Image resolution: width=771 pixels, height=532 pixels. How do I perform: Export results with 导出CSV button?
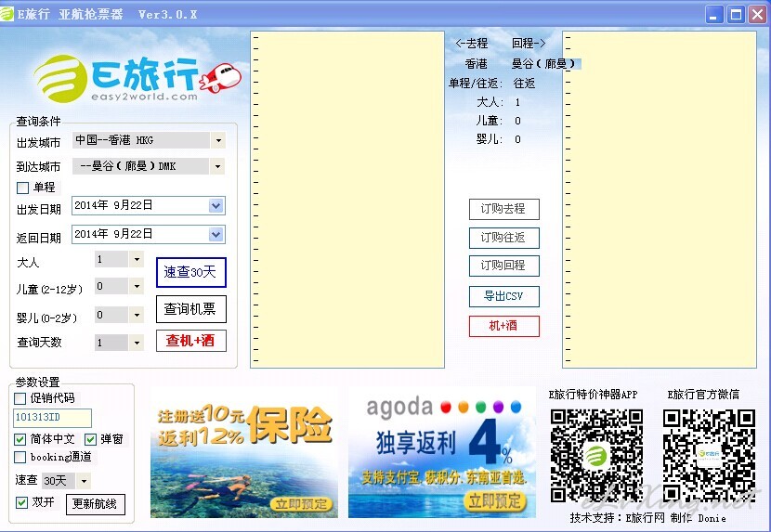(x=504, y=296)
